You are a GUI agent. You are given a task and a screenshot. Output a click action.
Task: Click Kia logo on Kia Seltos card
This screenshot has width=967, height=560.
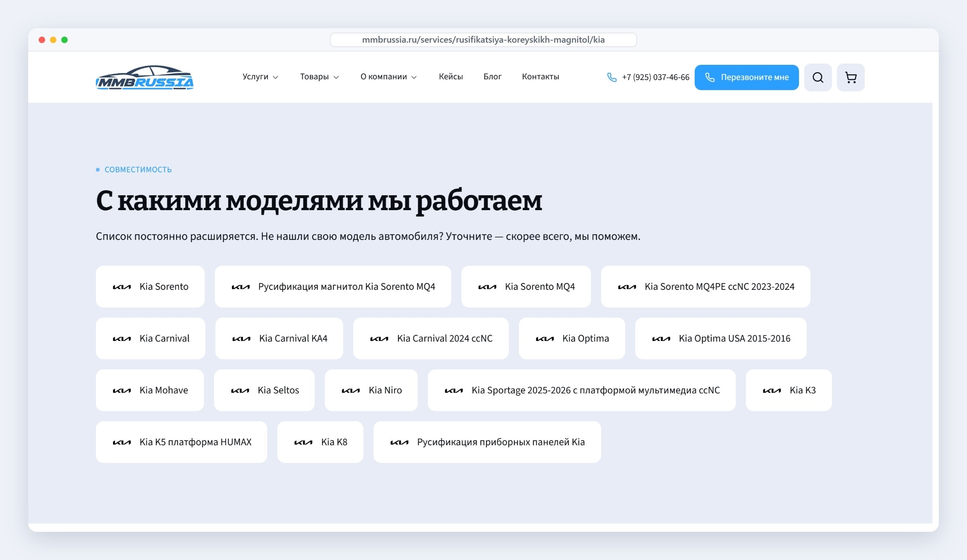pyautogui.click(x=240, y=391)
